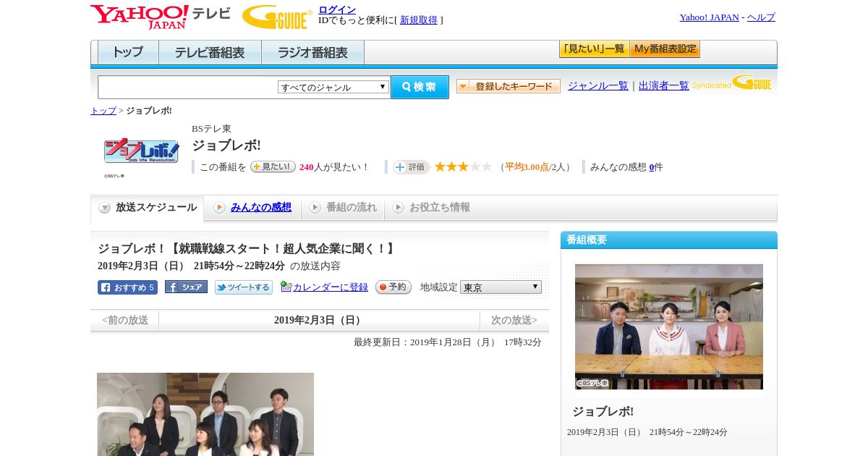This screenshot has width=868, height=456.
Task: Open 登録したキーワード dropdown button
Action: (508, 86)
